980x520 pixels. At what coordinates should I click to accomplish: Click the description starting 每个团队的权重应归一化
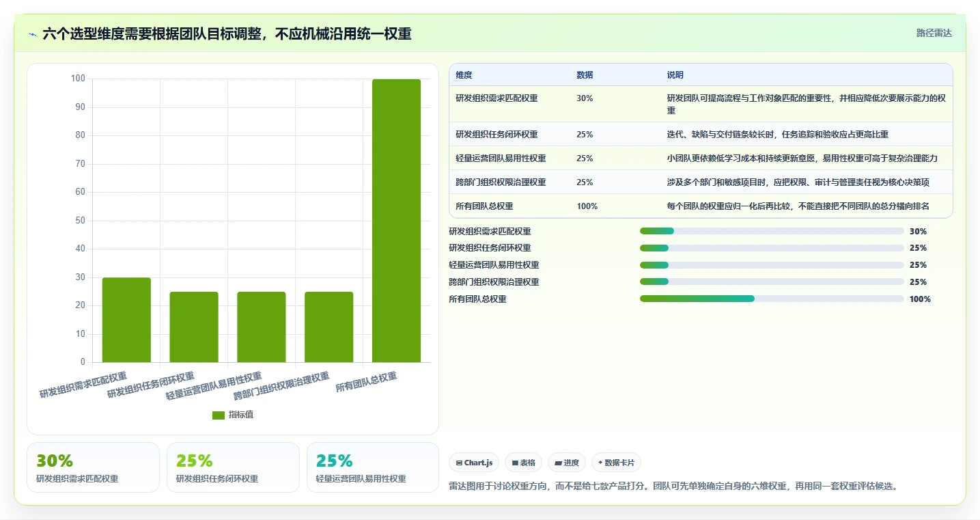pos(798,206)
